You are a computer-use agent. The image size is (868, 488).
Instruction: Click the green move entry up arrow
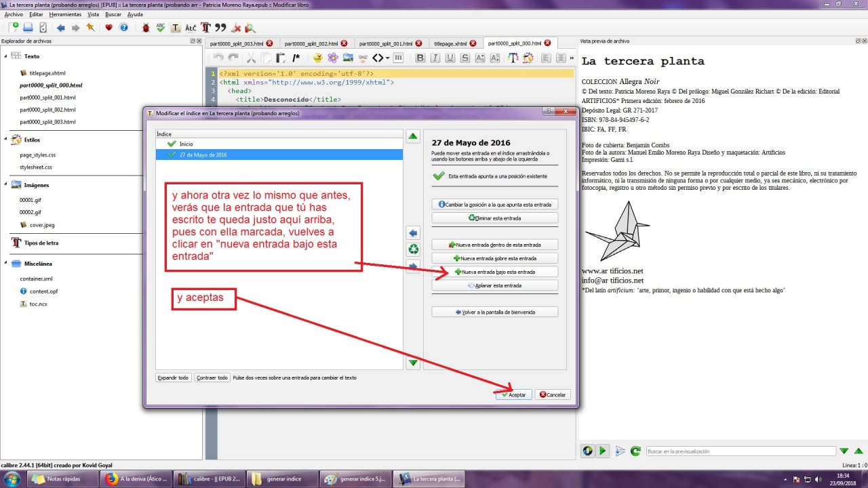pyautogui.click(x=413, y=136)
